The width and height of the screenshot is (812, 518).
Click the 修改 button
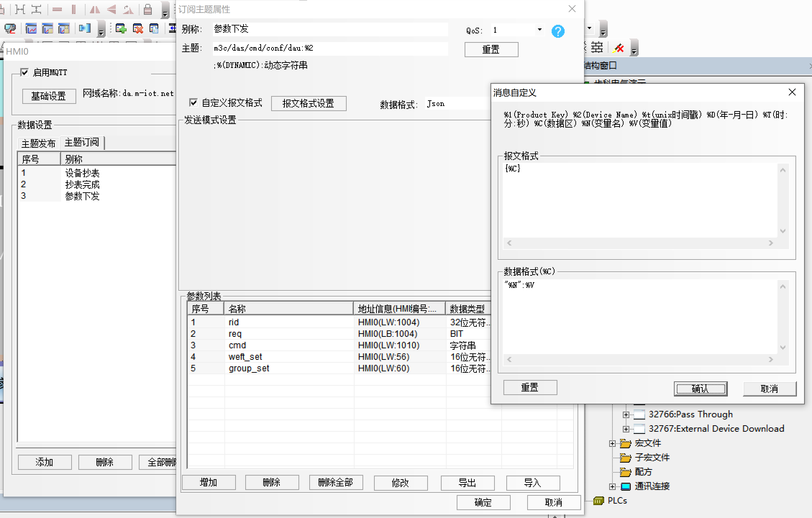point(401,483)
